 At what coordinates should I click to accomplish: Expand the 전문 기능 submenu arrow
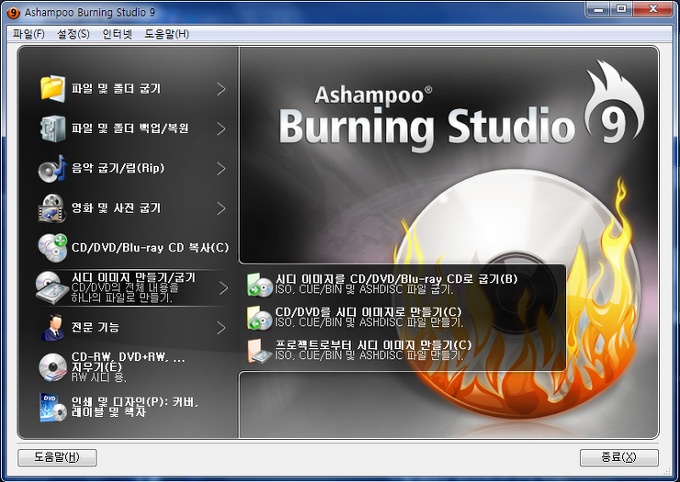tap(221, 328)
